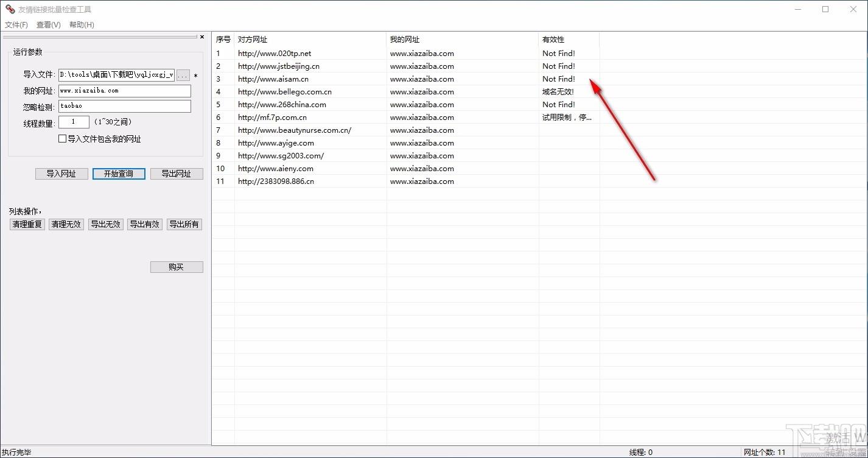Click 线程: 0 in the status bar
The height and width of the screenshot is (458, 868).
641,453
